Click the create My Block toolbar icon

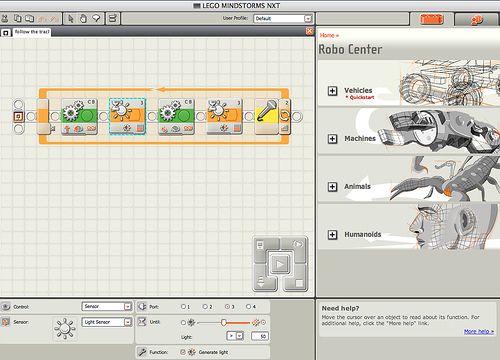tap(113, 19)
